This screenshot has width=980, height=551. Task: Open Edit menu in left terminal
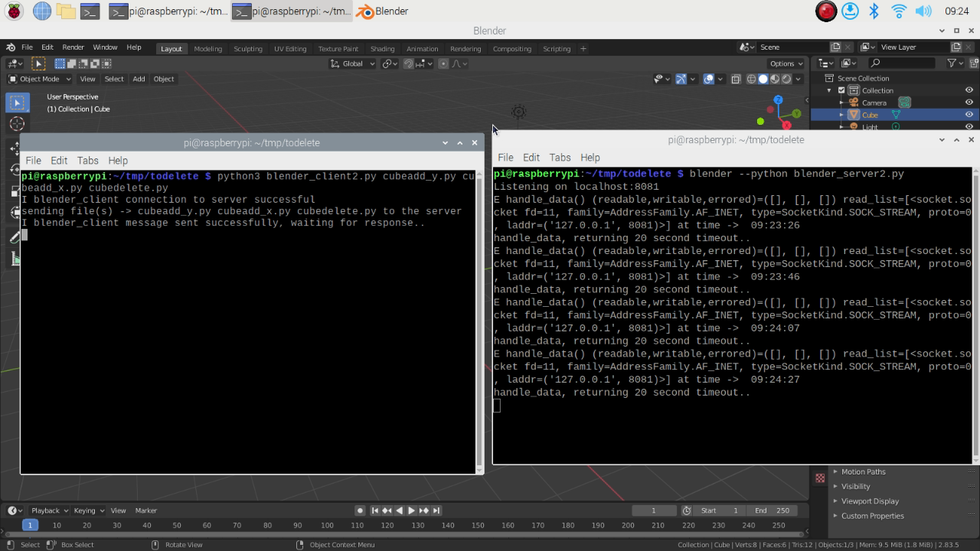coord(59,160)
